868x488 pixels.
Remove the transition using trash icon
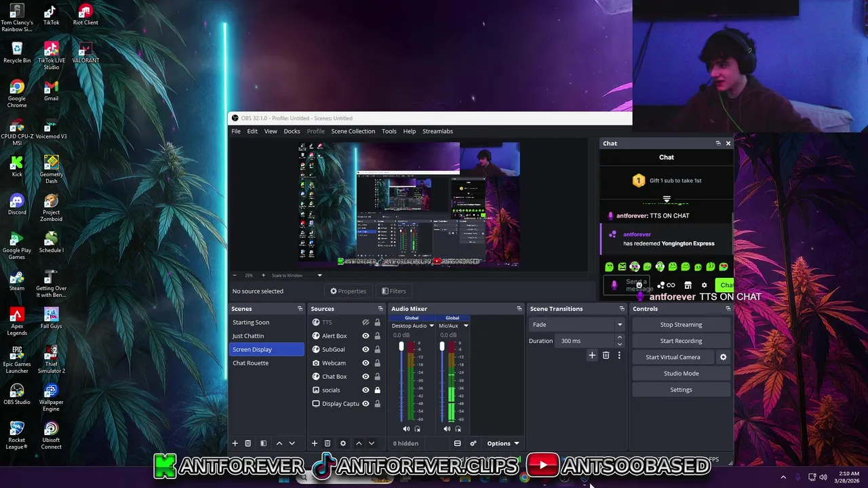(606, 355)
